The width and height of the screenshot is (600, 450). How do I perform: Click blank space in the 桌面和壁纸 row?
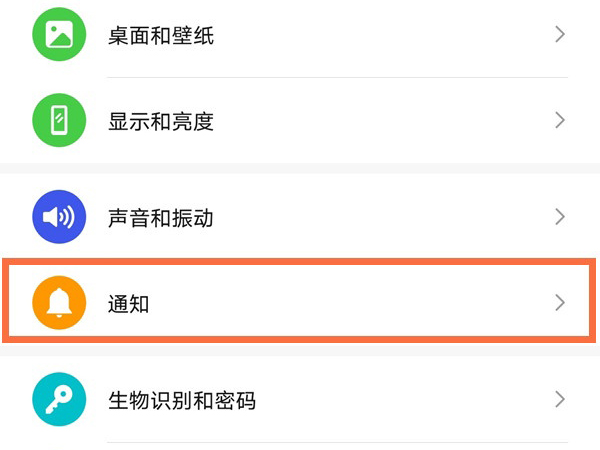380,36
